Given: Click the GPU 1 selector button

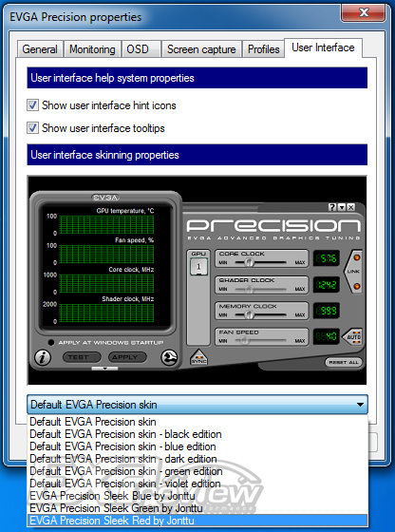Looking at the screenshot, I should [198, 266].
